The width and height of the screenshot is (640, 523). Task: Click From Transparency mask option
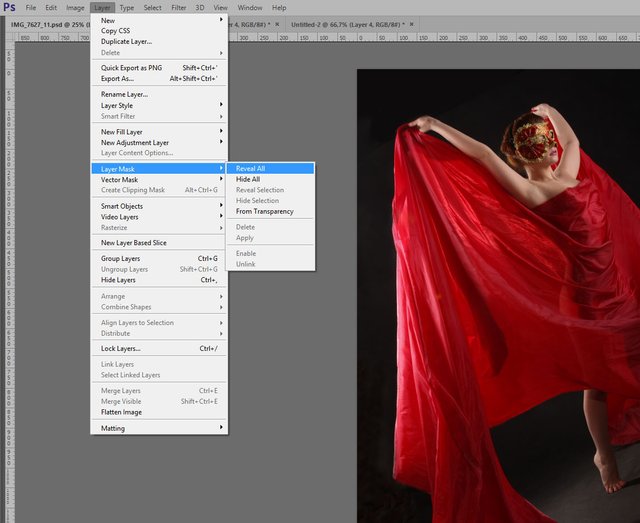(x=264, y=211)
